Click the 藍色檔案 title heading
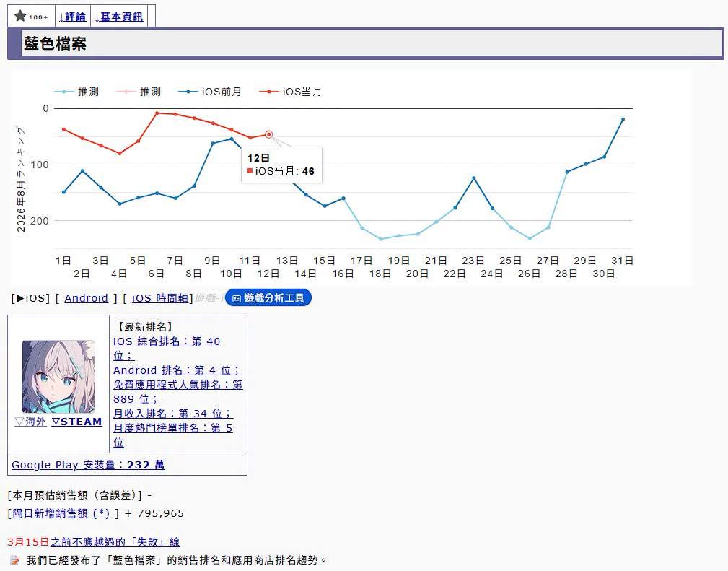The height and width of the screenshot is (571, 728). 55,43
